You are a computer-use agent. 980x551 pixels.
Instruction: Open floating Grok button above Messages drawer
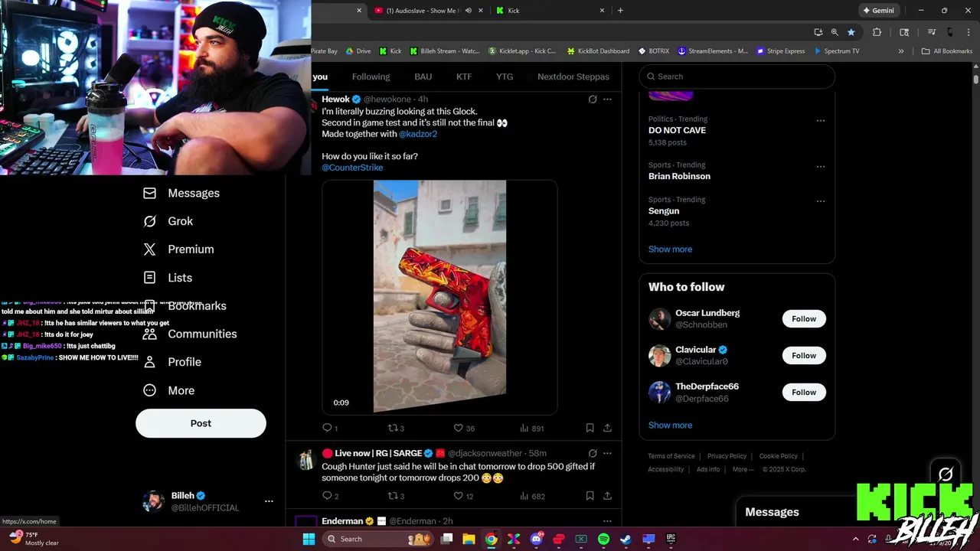[946, 474]
